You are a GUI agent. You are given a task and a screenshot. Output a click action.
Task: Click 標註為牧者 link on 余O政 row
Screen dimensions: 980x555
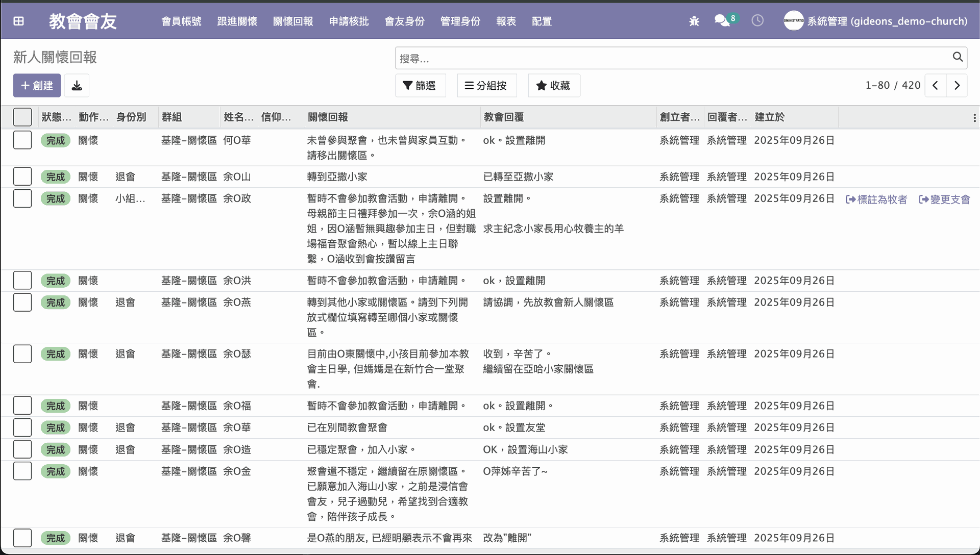point(876,199)
